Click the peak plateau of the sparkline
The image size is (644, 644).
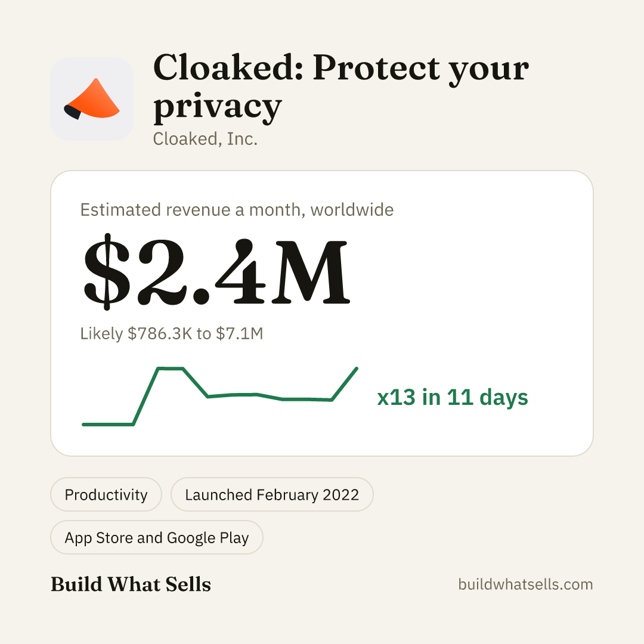pos(171,369)
